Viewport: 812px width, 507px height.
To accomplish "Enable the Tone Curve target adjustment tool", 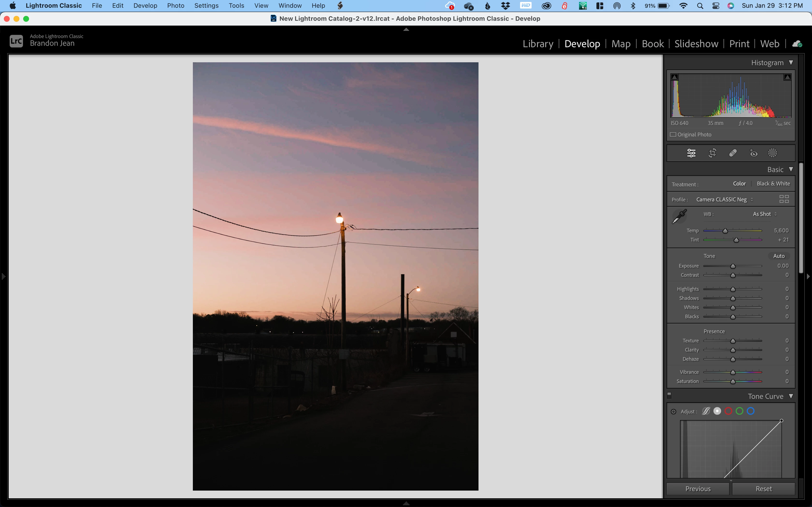I will (x=674, y=411).
